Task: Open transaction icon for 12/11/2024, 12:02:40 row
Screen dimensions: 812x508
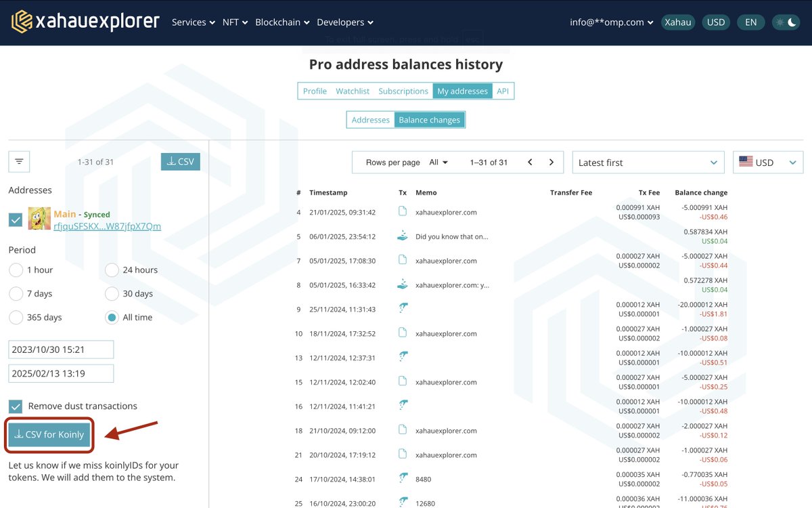Action: (403, 381)
